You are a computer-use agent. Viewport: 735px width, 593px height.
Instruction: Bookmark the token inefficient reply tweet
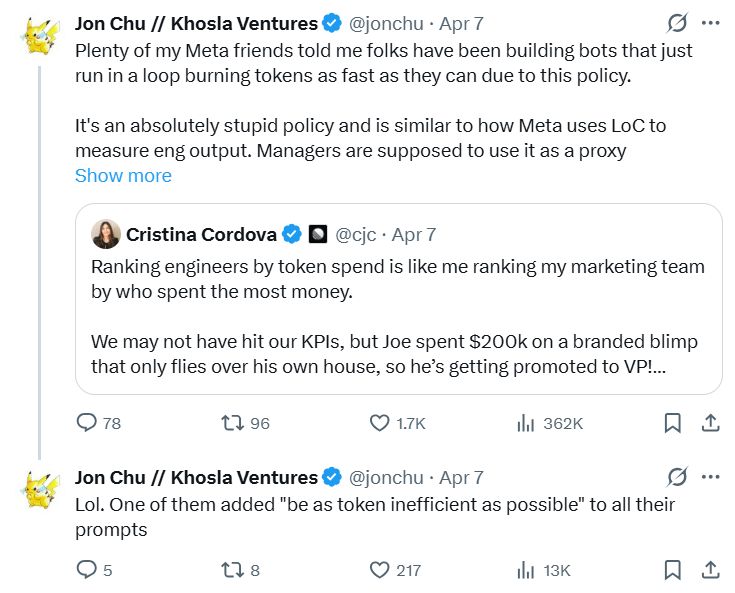(x=673, y=570)
